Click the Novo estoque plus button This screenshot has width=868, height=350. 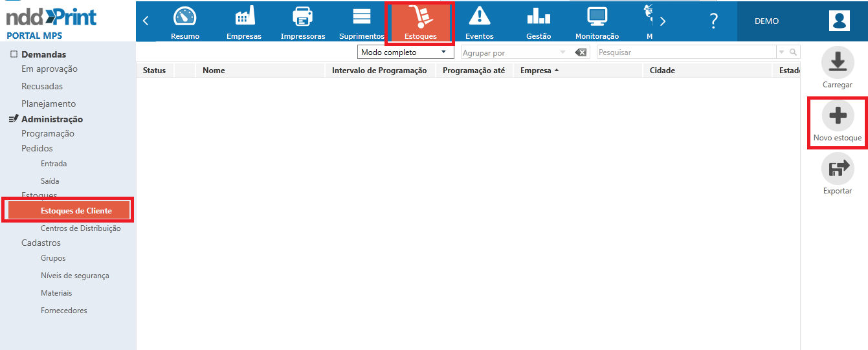tap(837, 116)
